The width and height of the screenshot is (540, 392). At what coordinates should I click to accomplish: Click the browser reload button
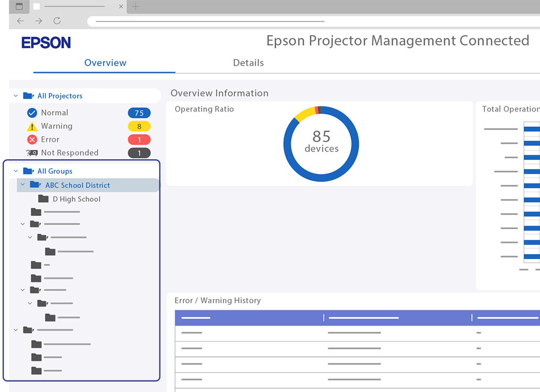click(57, 21)
